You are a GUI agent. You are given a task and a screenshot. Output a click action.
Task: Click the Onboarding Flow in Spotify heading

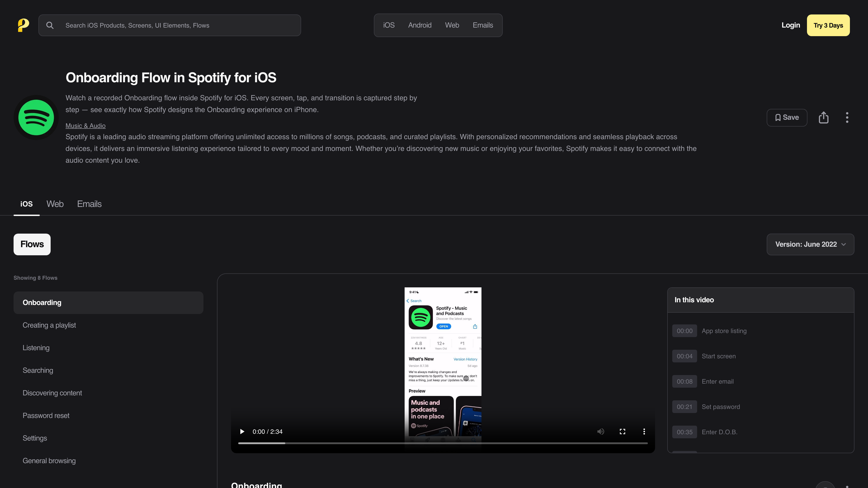point(171,78)
